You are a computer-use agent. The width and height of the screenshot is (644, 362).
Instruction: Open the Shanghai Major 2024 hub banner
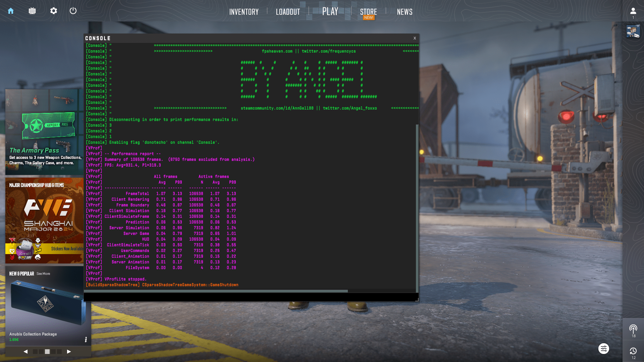coord(44,221)
